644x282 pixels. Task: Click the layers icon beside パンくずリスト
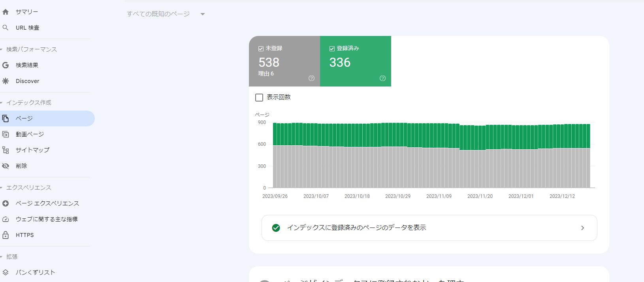[x=6, y=273]
